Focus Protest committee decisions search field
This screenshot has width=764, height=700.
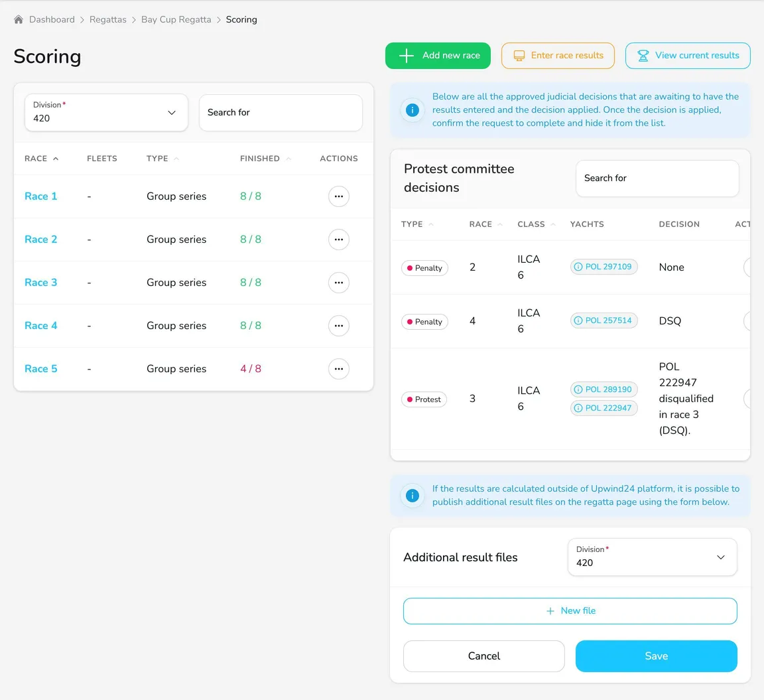[x=657, y=178]
